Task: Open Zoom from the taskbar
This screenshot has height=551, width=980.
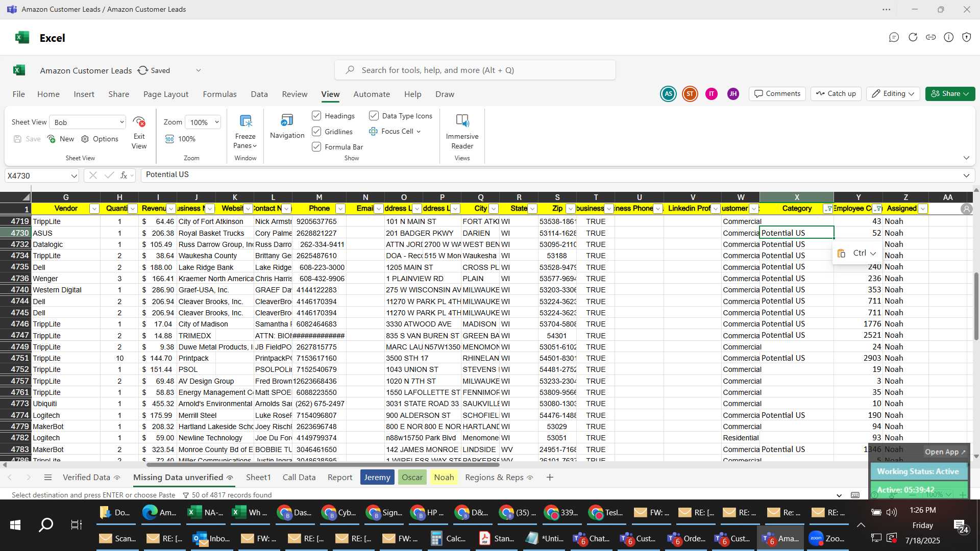Action: coord(828,538)
